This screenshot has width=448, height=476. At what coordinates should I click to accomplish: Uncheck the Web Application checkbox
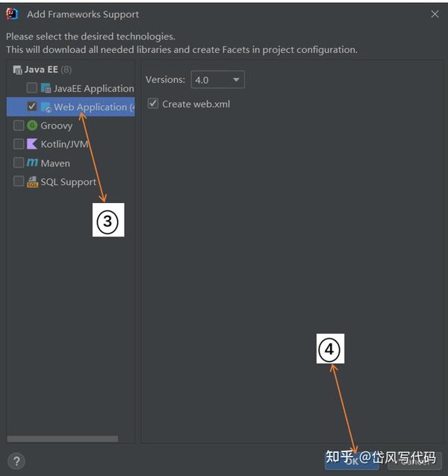pyautogui.click(x=32, y=106)
